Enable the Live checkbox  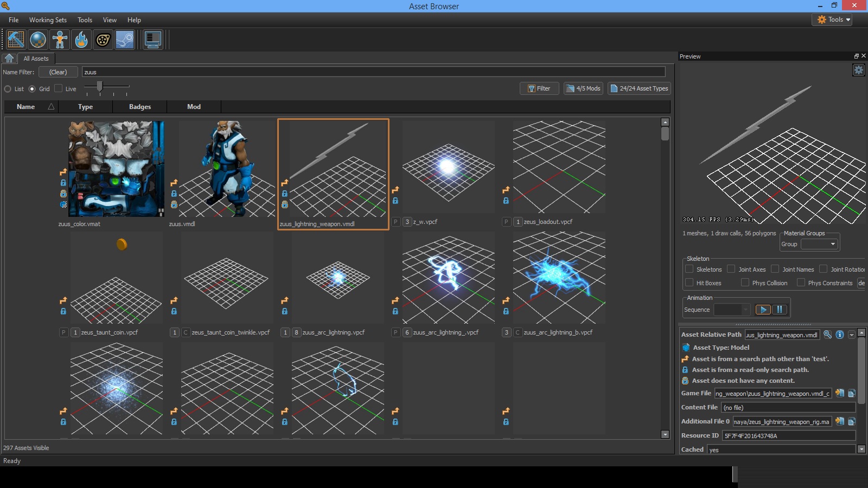(x=59, y=88)
